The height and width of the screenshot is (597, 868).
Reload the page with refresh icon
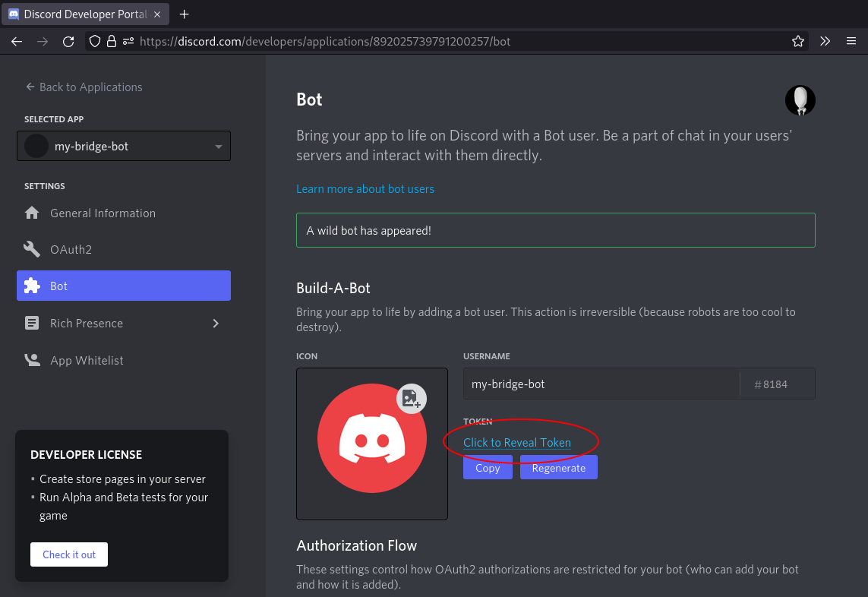pyautogui.click(x=68, y=42)
